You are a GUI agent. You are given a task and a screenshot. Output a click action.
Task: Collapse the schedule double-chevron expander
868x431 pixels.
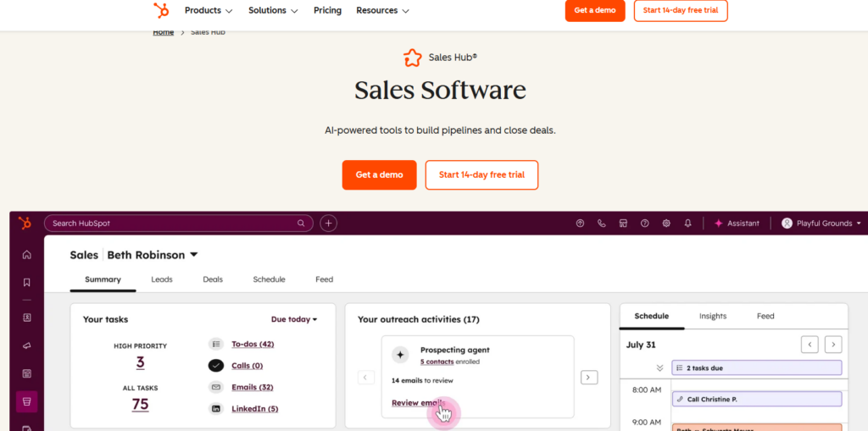659,368
